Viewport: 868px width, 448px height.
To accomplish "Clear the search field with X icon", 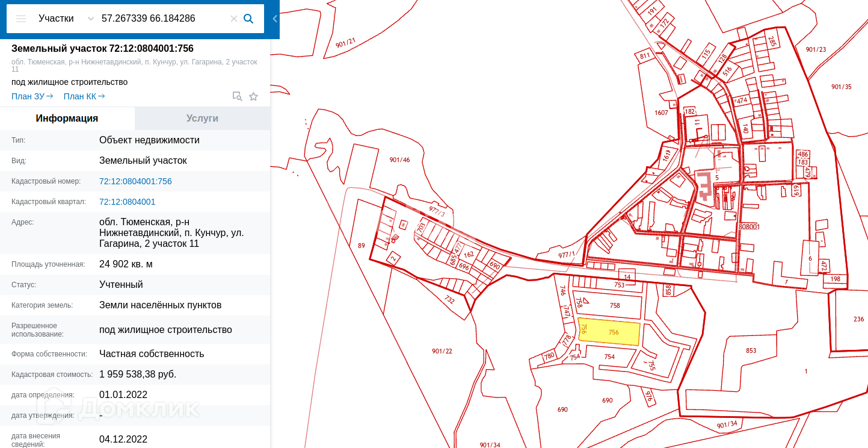I will click(234, 19).
